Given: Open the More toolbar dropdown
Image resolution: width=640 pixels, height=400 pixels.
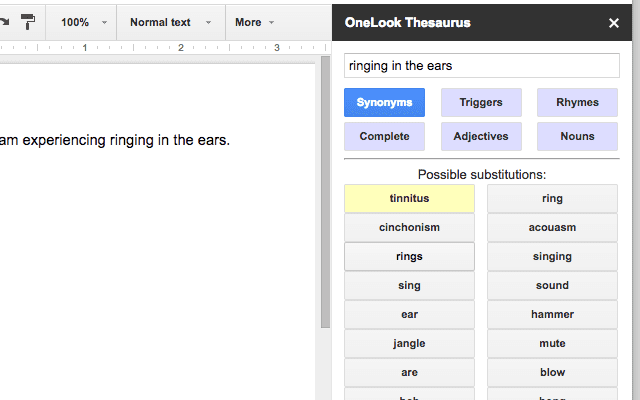Looking at the screenshot, I should pos(256,22).
